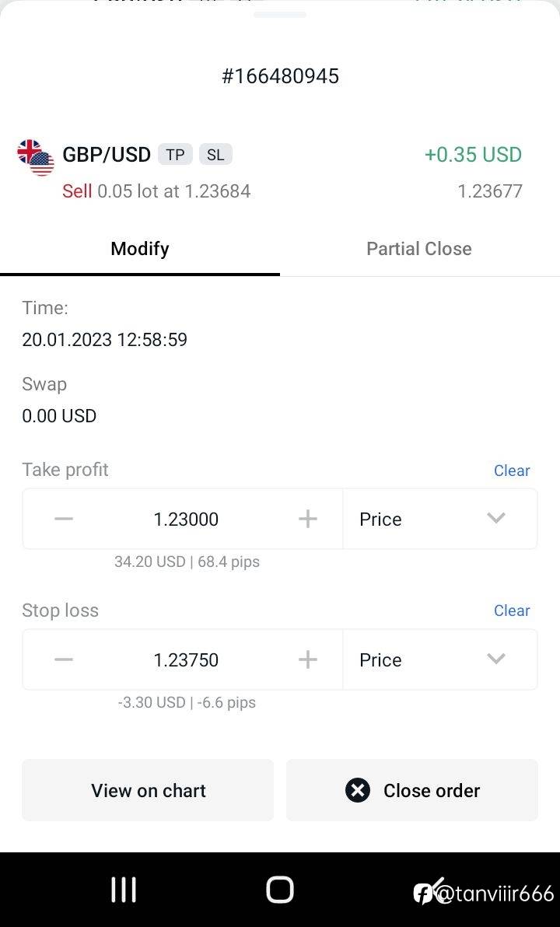
Task: Tap the SL badge
Action: (x=216, y=155)
